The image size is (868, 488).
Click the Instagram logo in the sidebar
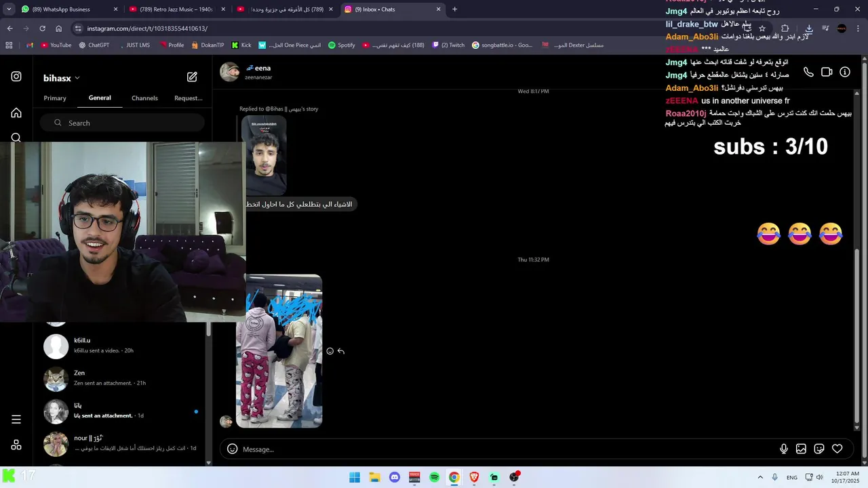pos(16,77)
